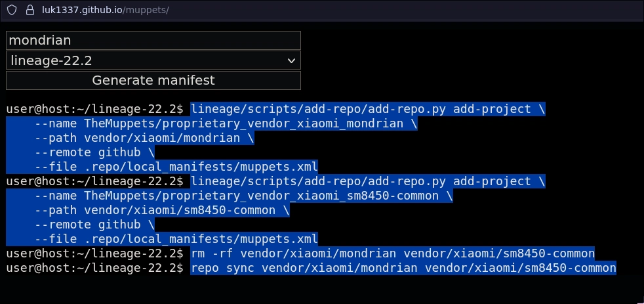Click the topmost user@host prompt text

[x=94, y=109]
